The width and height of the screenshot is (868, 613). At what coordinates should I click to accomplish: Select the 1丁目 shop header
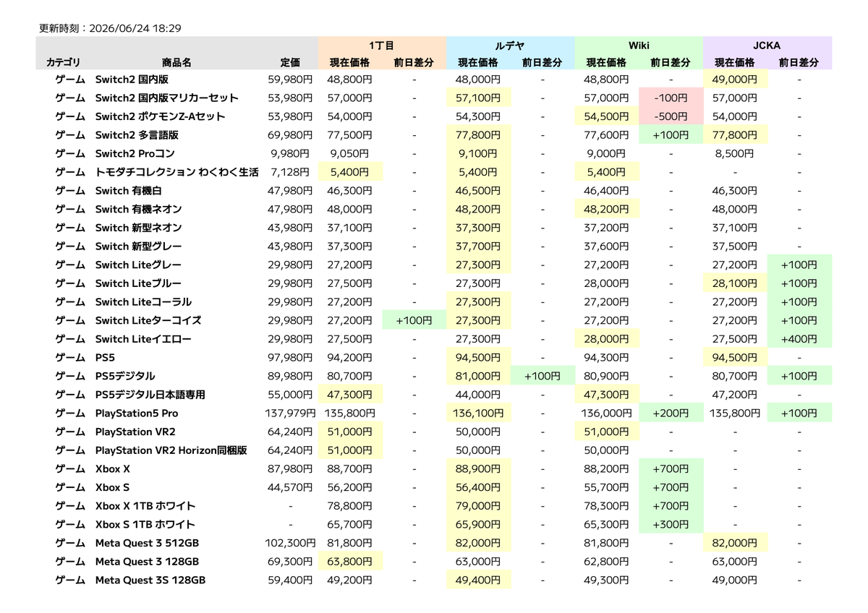pos(382,46)
